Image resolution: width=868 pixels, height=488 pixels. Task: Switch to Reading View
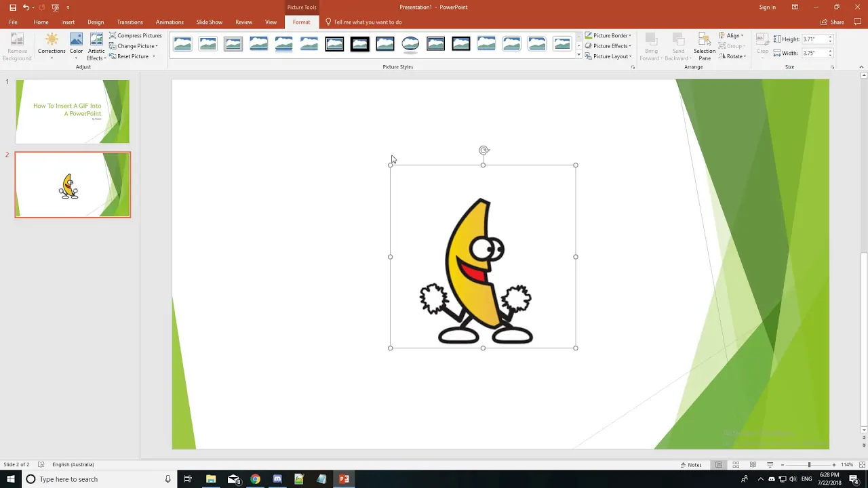pos(753,465)
